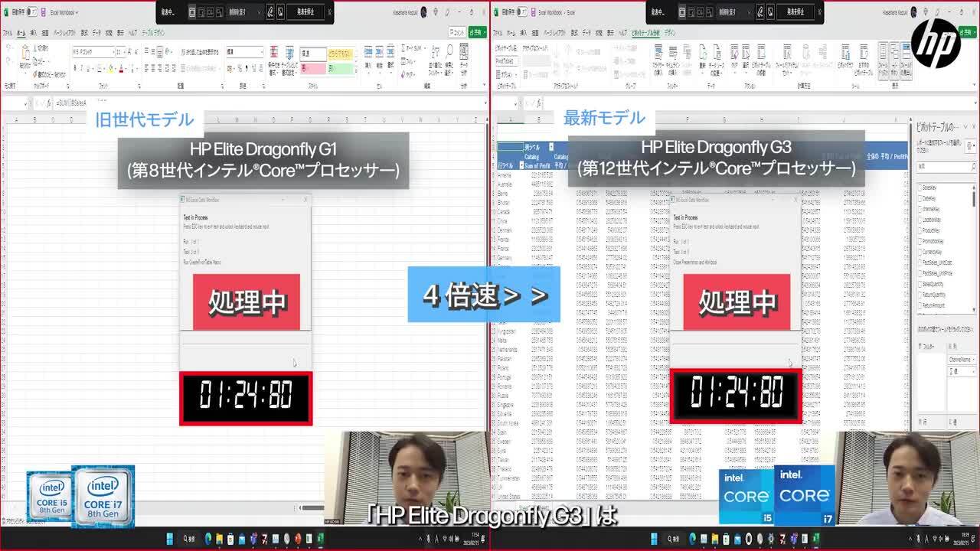Viewport: 980px width, 551px height.
Task: Open the font name dropdown in left Excel
Action: point(113,51)
